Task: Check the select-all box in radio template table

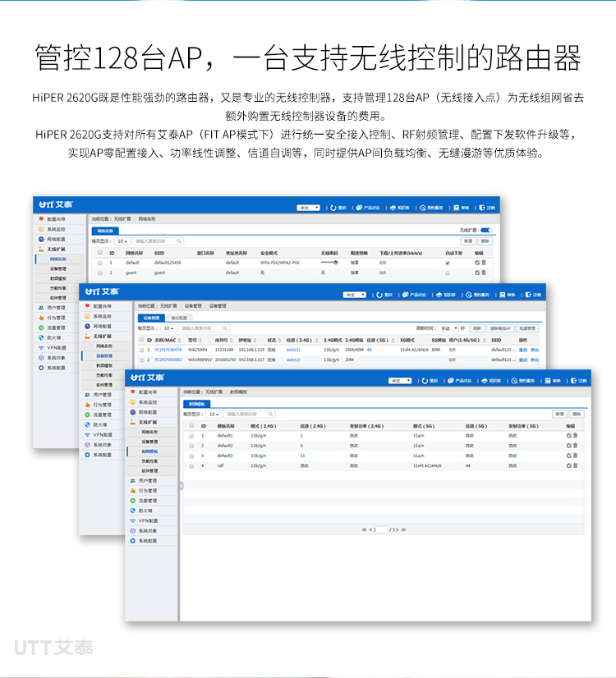Action: point(191,425)
